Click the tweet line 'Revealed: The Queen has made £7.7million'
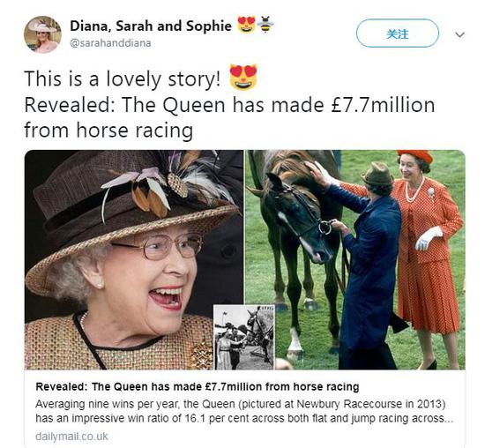Screen dimensions: 485x448 click(x=229, y=105)
